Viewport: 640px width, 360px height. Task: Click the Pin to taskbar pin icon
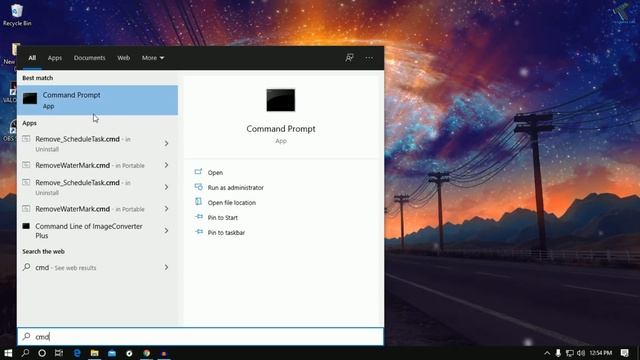198,232
